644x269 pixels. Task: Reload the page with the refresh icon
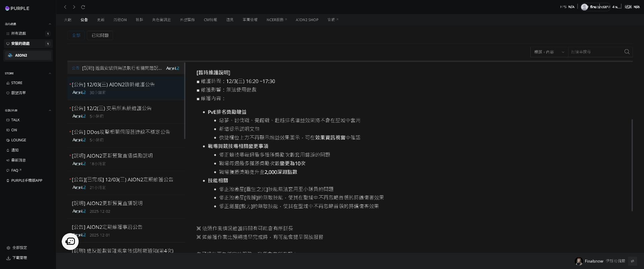click(x=83, y=7)
